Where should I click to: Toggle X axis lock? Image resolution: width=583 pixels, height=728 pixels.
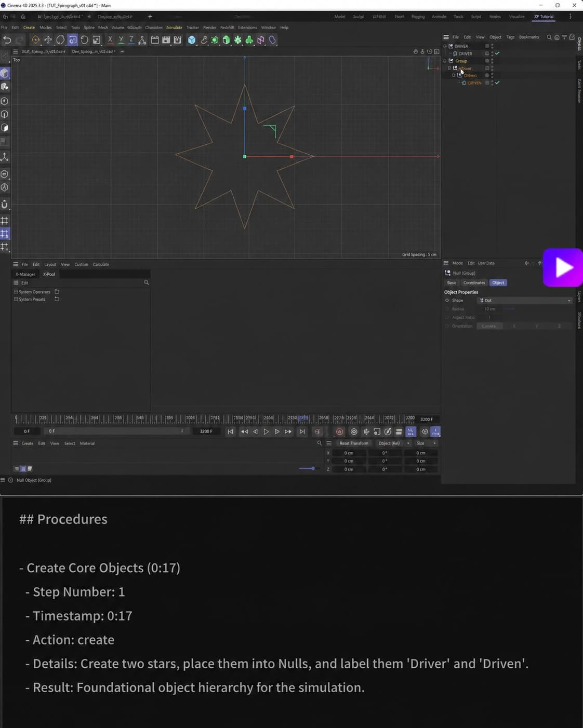tap(110, 39)
